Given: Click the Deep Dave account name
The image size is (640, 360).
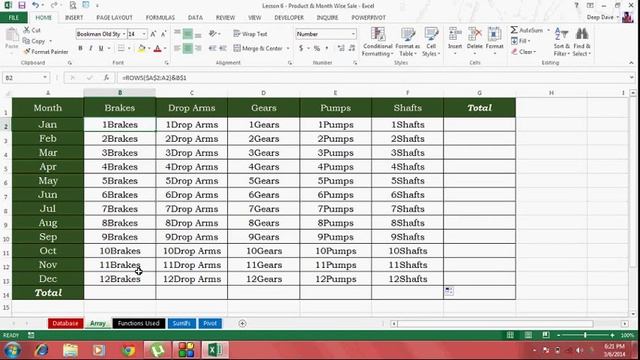Looking at the screenshot, I should pos(600,17).
